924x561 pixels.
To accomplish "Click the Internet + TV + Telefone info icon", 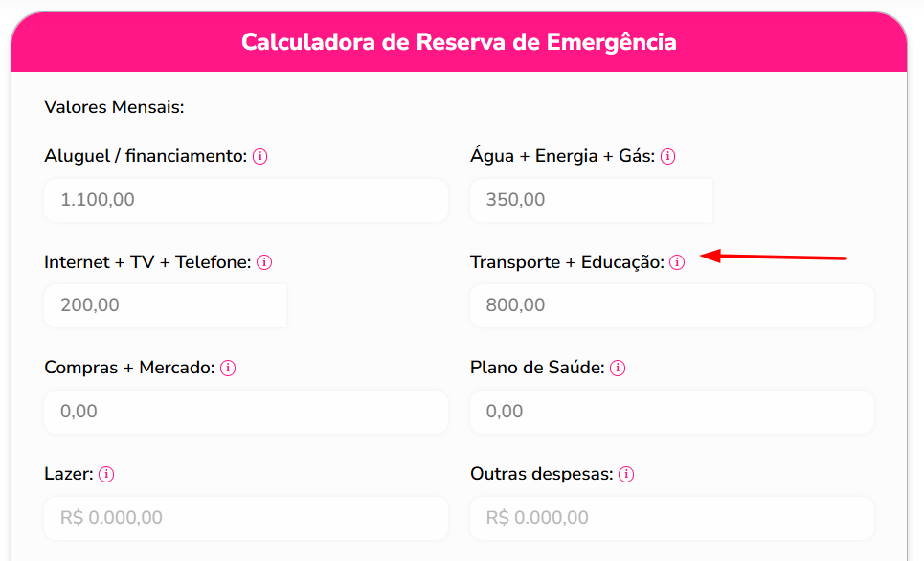I will pyautogui.click(x=264, y=263).
